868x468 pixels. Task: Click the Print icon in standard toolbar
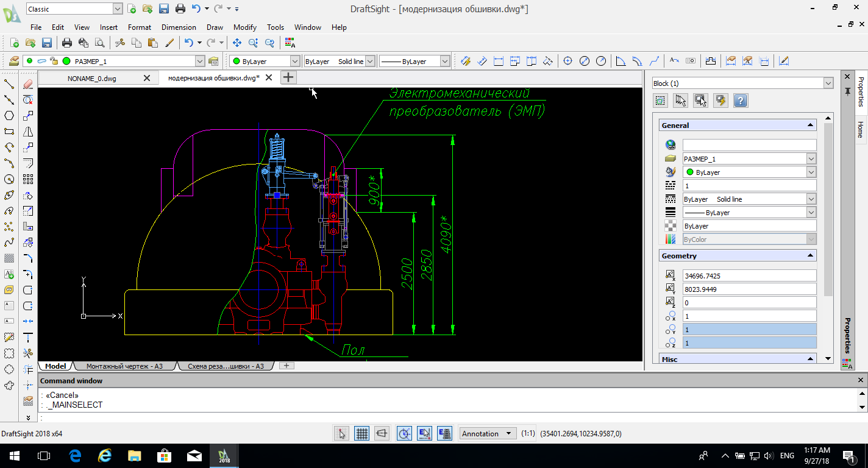pos(67,43)
